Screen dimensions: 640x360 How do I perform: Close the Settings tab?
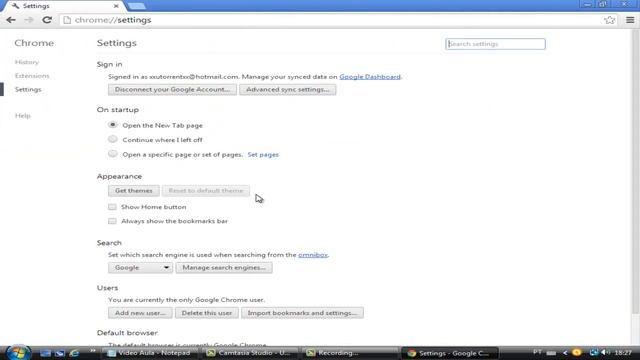(116, 6)
